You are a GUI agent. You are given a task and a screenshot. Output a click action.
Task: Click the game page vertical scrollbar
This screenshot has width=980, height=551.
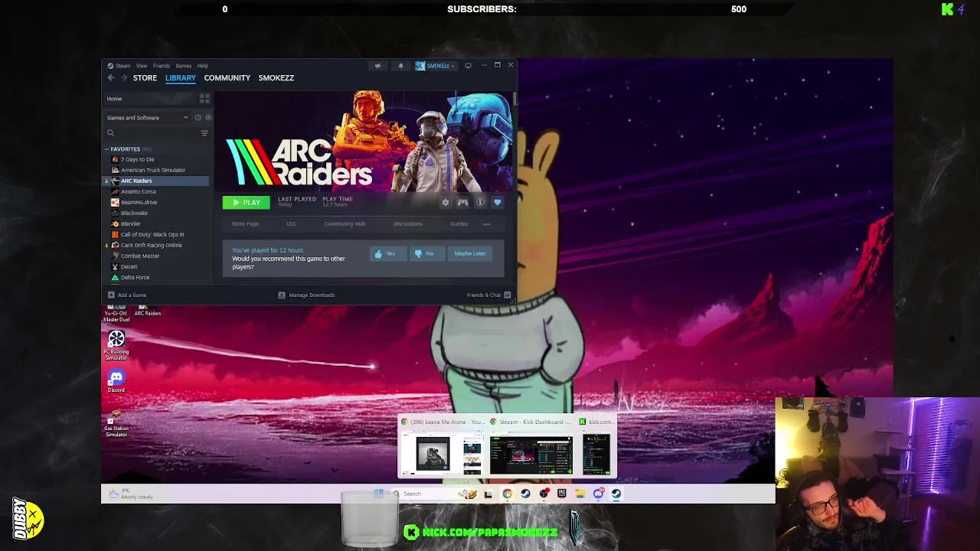click(514, 99)
